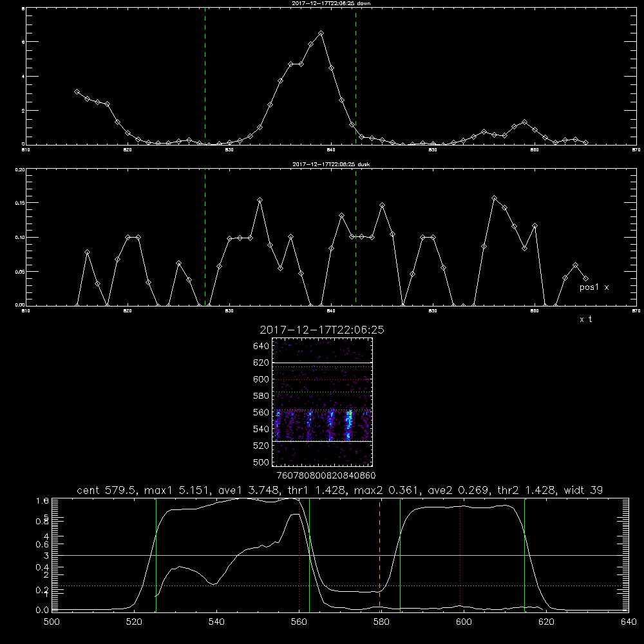644x644 pixels.
Task: Select the spectrogram title '2017-12-17T22:06:25'
Action: pos(322,330)
